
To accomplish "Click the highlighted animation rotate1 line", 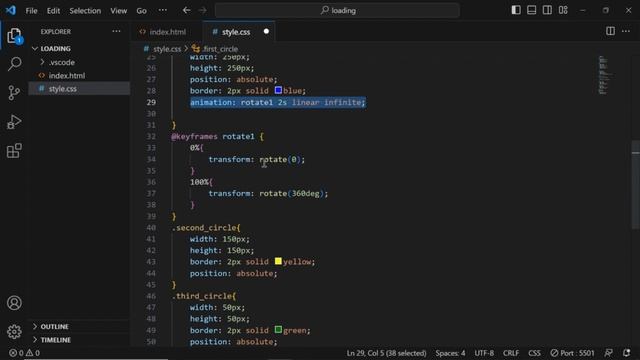I will click(278, 102).
